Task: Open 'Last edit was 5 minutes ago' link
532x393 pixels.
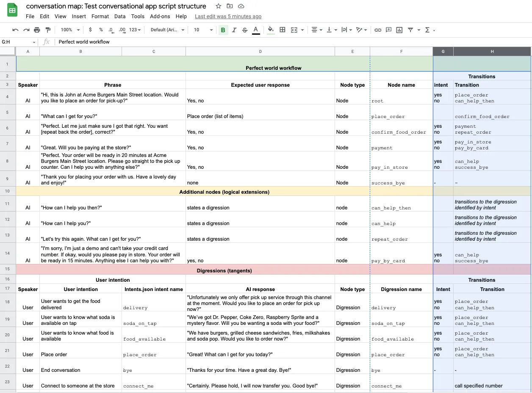Action: 228,16
